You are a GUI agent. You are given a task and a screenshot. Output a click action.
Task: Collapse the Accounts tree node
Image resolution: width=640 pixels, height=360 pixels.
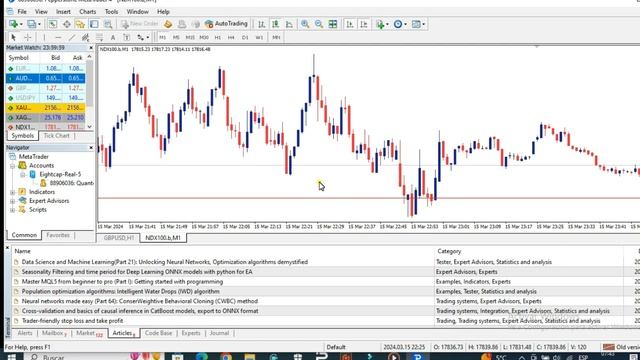[x=13, y=166]
